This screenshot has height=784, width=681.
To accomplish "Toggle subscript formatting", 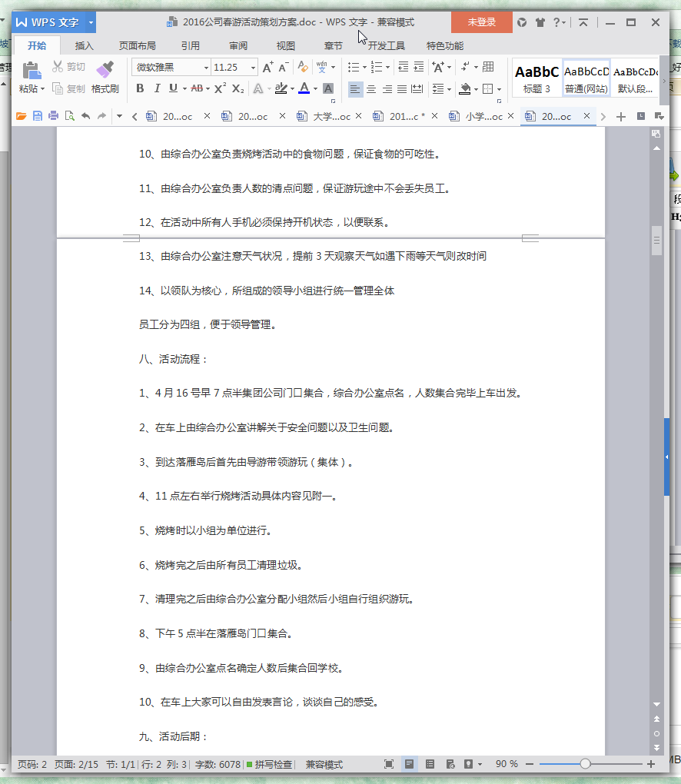I will [238, 88].
